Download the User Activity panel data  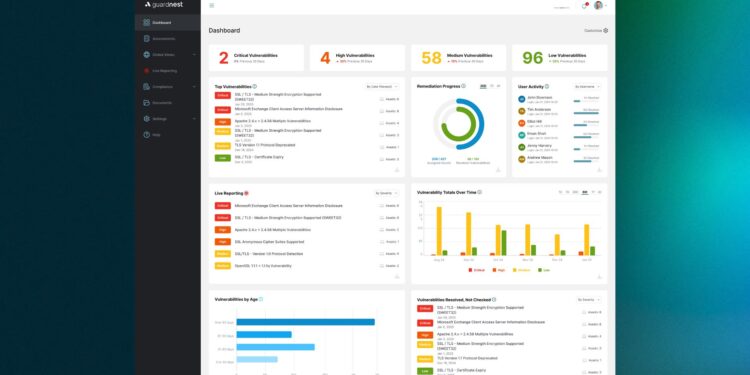(x=599, y=170)
